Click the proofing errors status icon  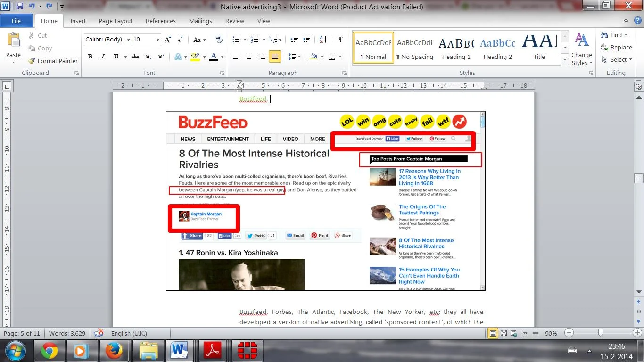[x=99, y=333]
